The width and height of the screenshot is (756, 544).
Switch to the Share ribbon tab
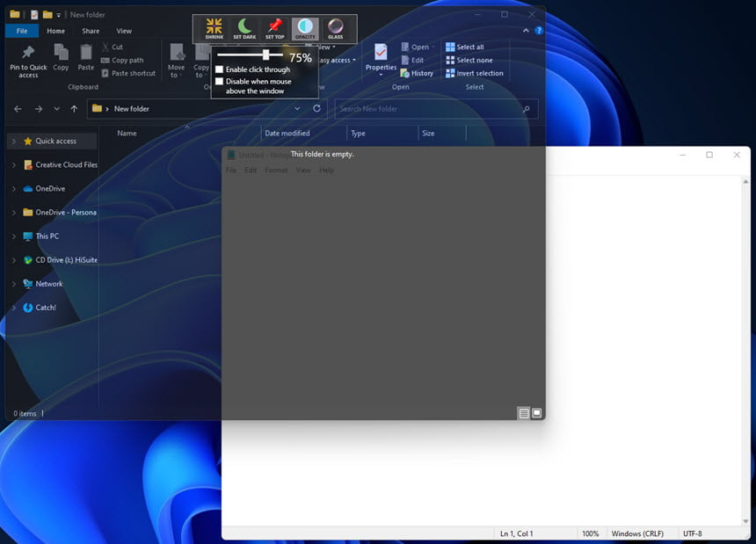click(x=91, y=31)
